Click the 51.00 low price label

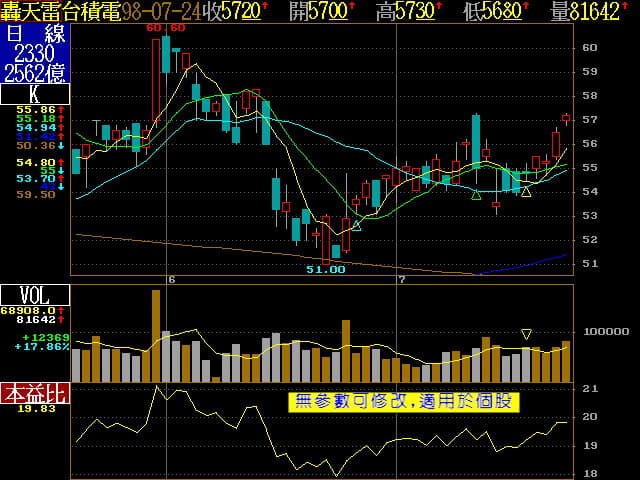pyautogui.click(x=325, y=269)
